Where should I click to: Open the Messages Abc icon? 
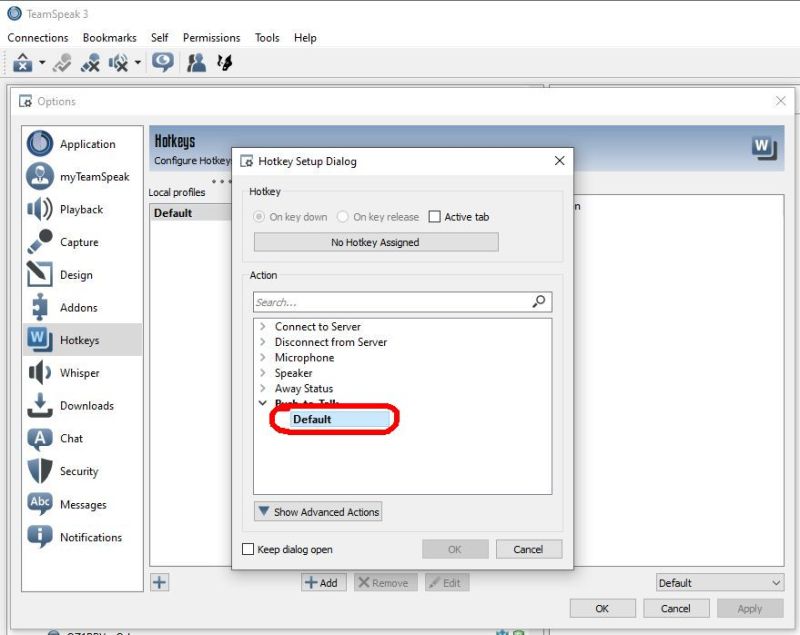40,504
